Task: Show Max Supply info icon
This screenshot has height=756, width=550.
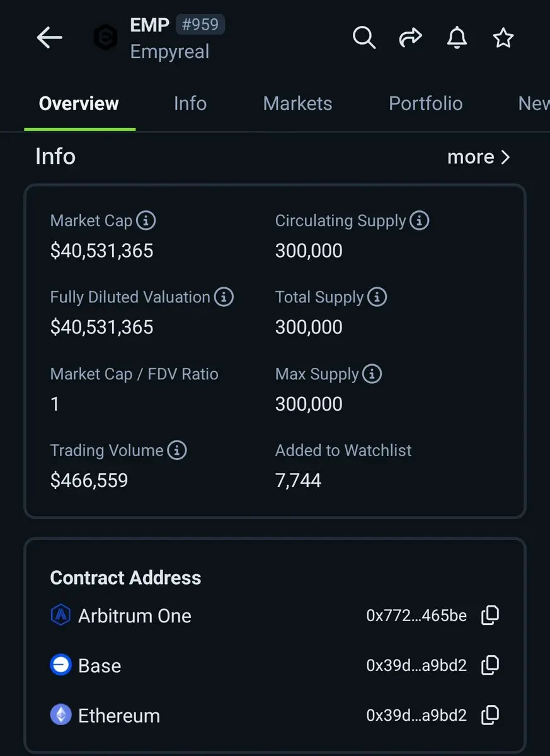Action: tap(372, 374)
